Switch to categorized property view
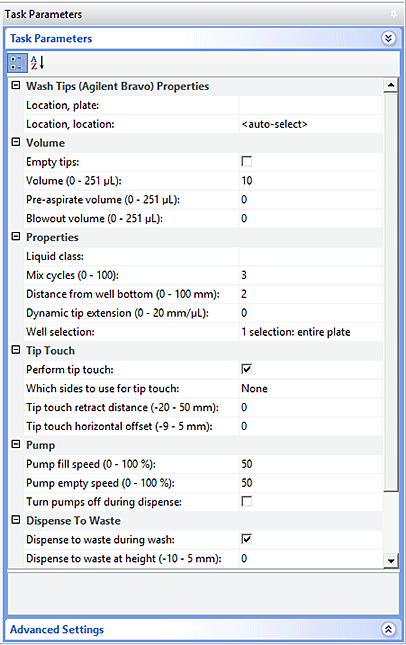Image resolution: width=406 pixels, height=645 pixels. 17,63
